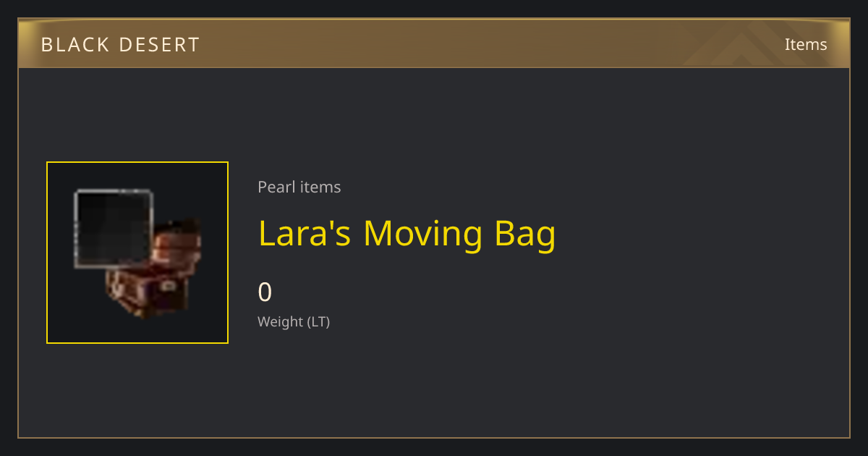Click the Lara's Moving Bag item thumbnail
Image resolution: width=868 pixels, height=456 pixels.
click(x=137, y=253)
